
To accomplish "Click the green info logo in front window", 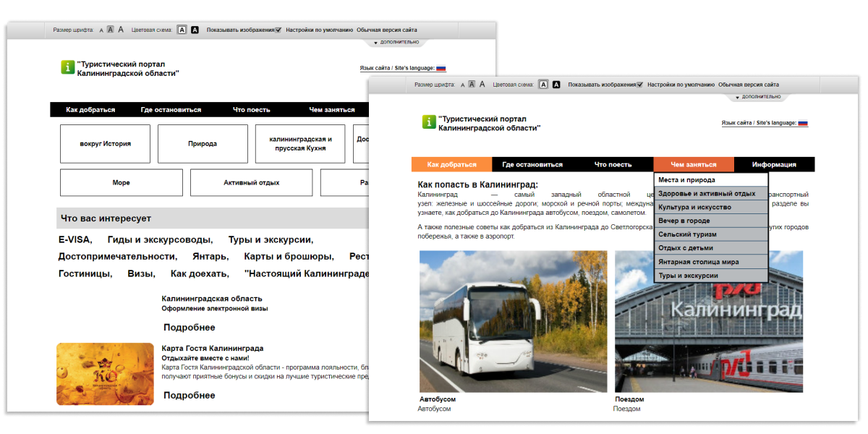I will coord(429,122).
